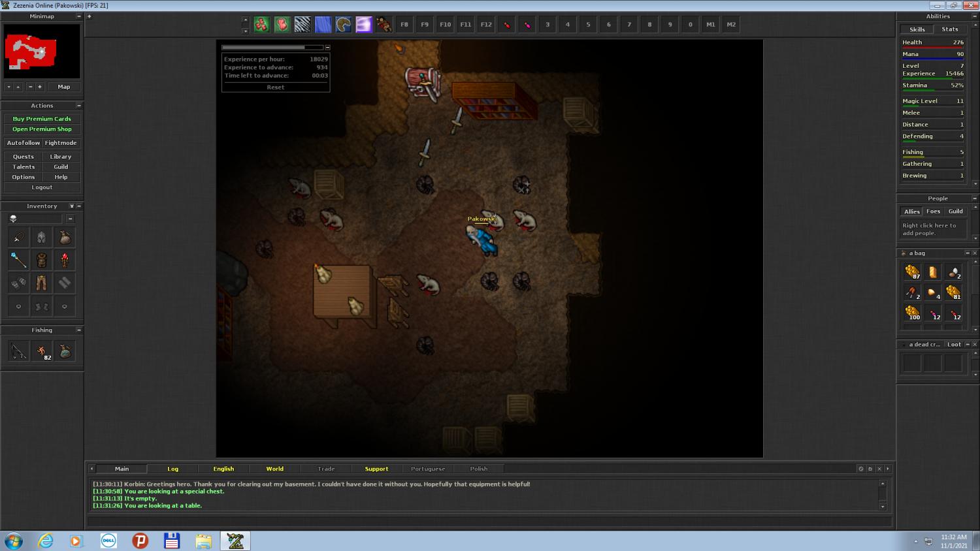Collapse the Abilities panel

point(974,16)
